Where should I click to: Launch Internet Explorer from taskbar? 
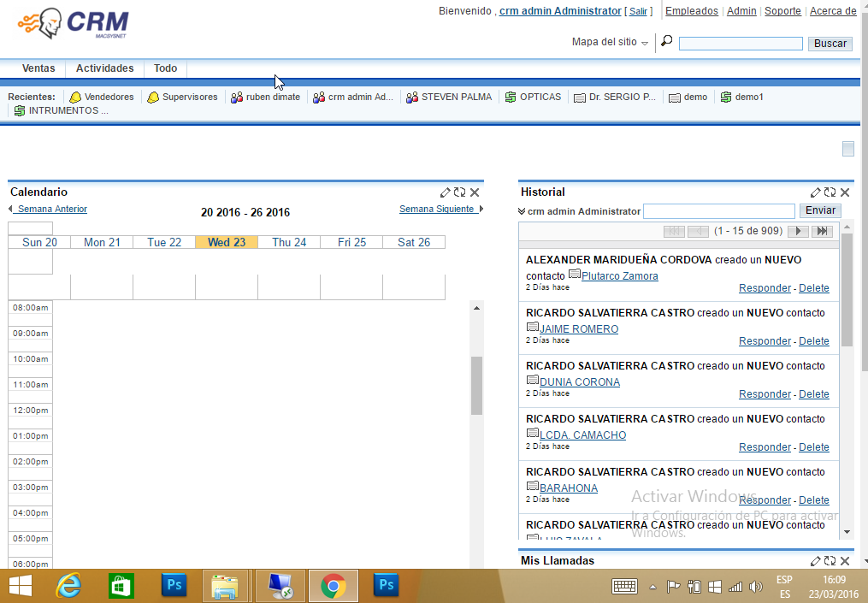[68, 586]
